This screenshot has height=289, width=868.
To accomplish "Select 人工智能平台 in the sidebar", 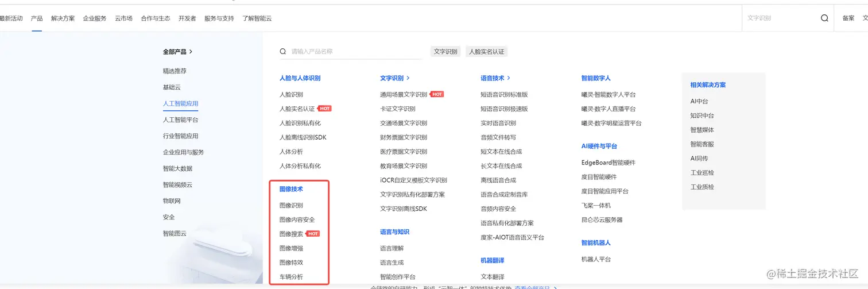I will [x=180, y=120].
